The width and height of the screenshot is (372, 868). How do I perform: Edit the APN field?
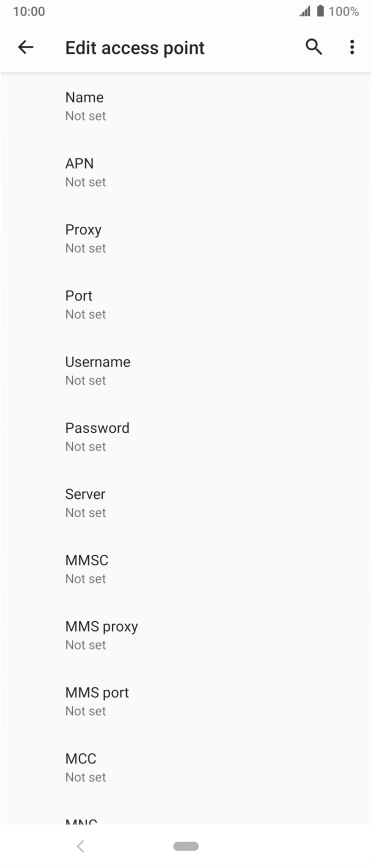[x=186, y=172]
